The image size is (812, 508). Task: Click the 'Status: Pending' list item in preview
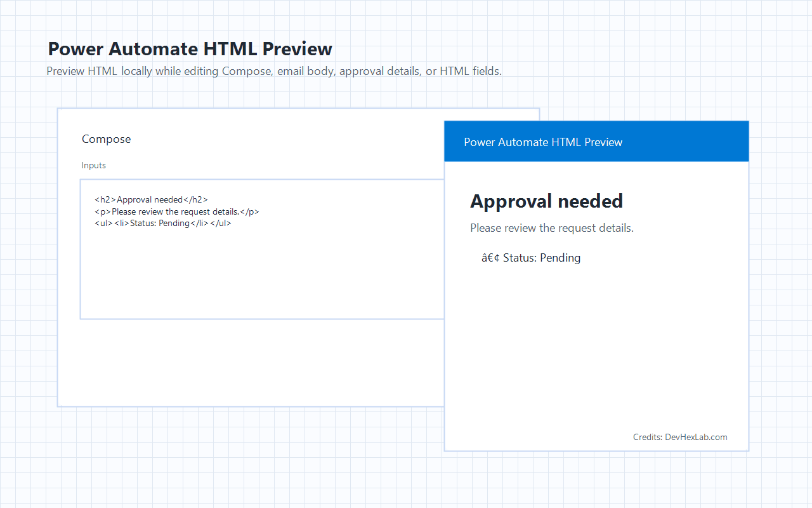(x=532, y=258)
